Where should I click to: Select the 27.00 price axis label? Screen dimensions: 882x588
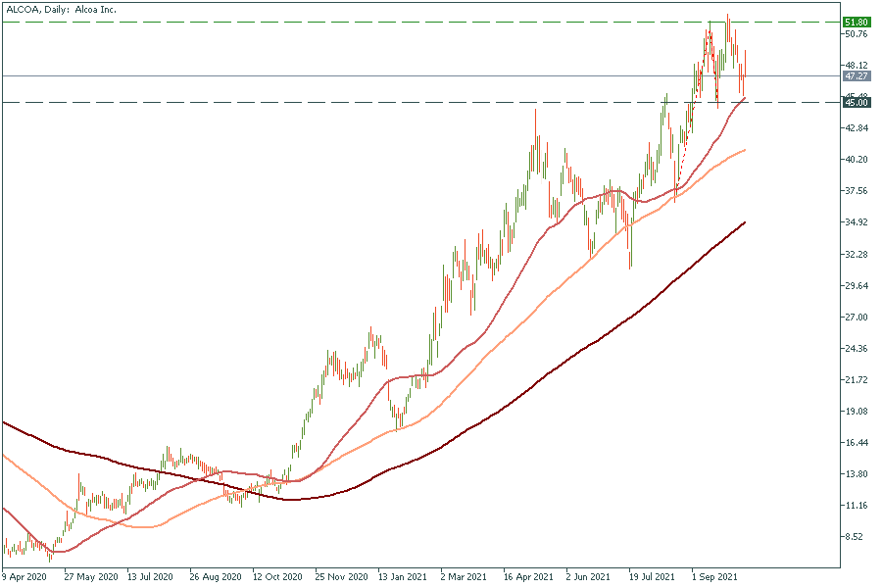[857, 318]
